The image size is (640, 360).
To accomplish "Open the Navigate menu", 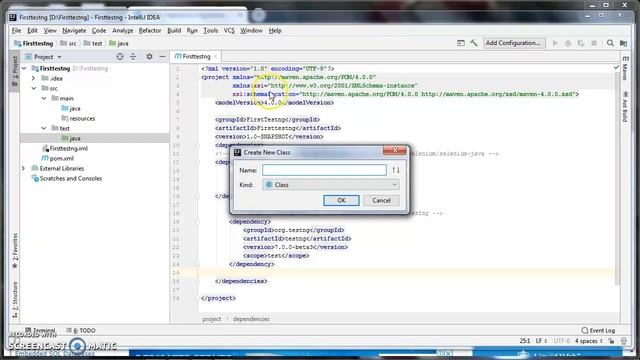I will click(74, 31).
